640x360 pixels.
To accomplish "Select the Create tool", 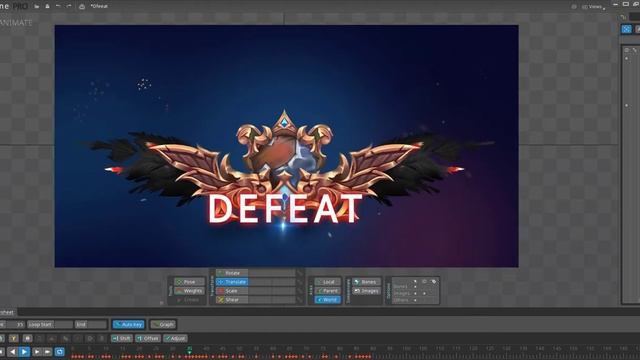I will coord(189,300).
